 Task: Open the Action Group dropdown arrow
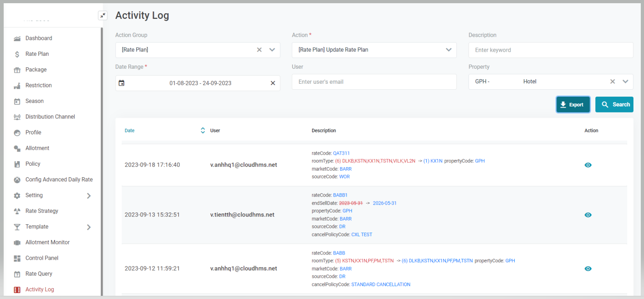(x=272, y=50)
